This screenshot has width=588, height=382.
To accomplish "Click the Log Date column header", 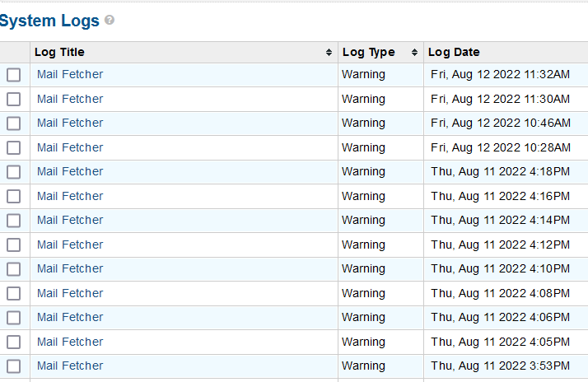I will tap(454, 52).
